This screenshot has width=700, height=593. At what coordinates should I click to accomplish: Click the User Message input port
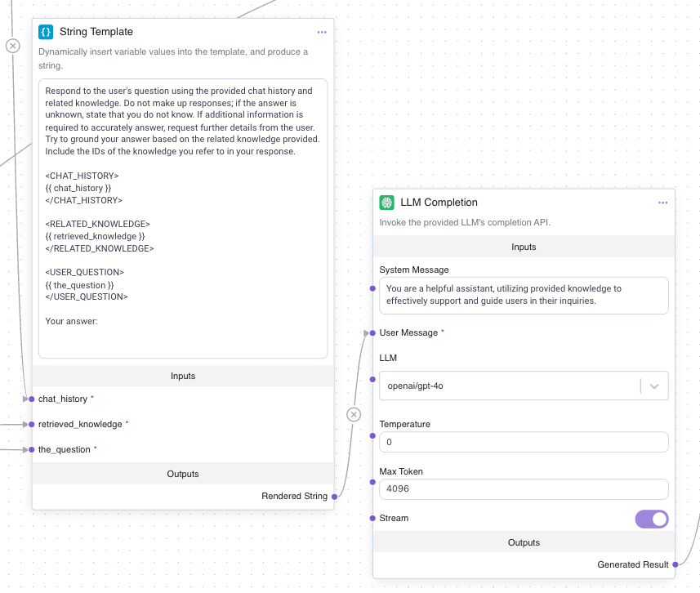(x=373, y=332)
